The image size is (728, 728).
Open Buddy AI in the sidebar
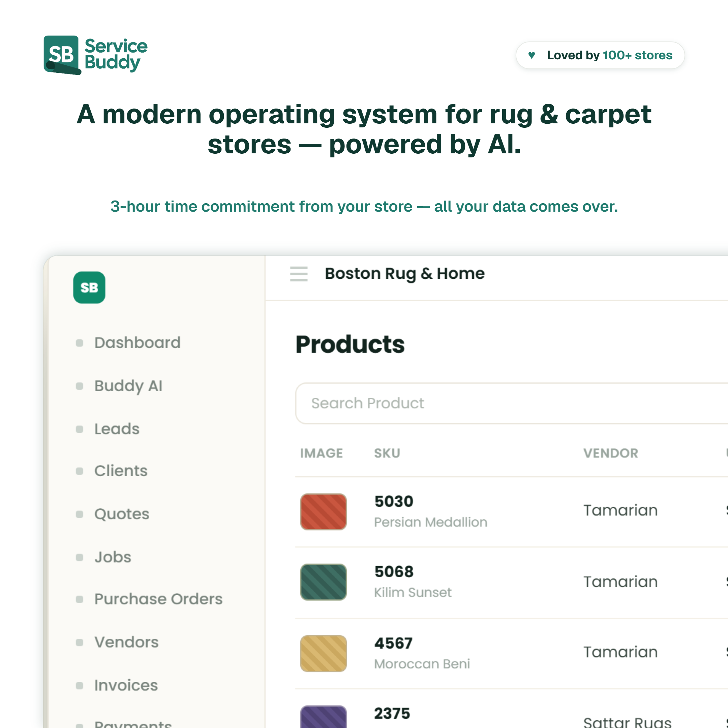coord(128,386)
